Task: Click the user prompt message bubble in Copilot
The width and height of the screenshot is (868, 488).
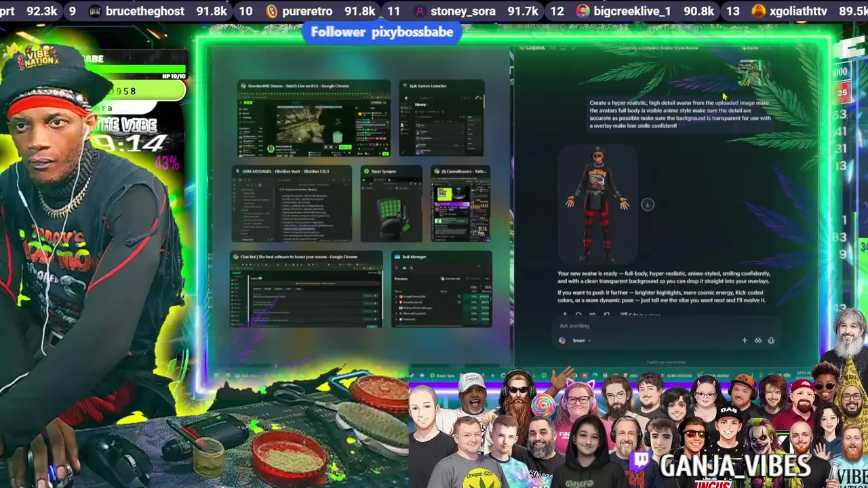Action: click(x=679, y=114)
